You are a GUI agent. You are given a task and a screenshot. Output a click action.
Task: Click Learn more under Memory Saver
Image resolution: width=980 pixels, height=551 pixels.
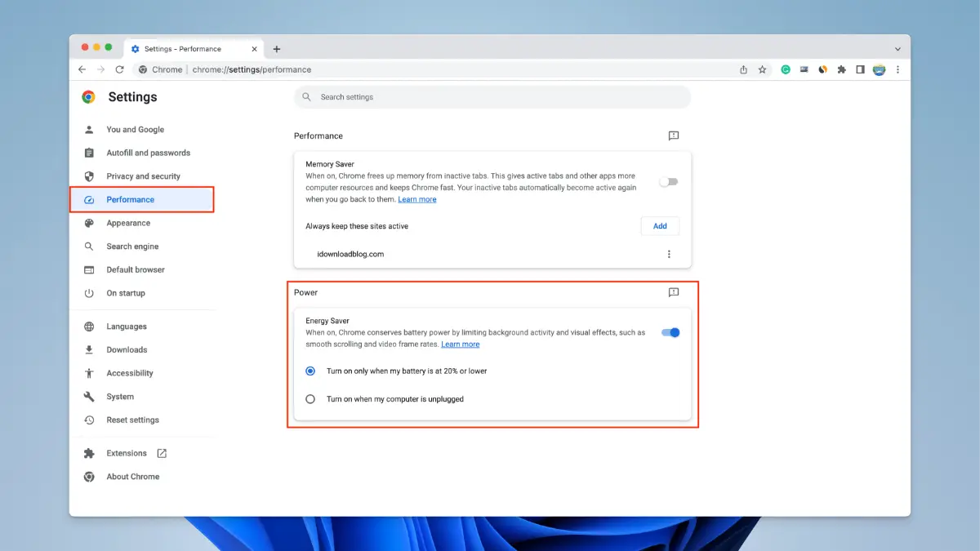click(x=417, y=199)
